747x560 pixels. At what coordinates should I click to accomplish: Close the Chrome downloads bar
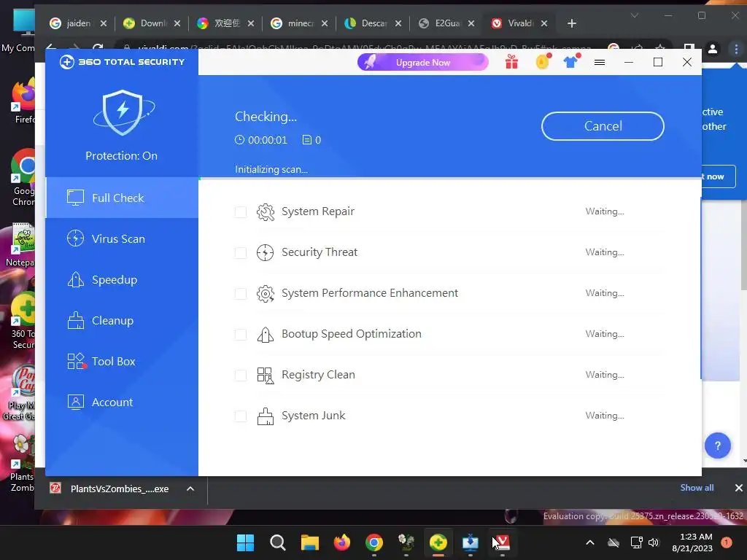(738, 488)
